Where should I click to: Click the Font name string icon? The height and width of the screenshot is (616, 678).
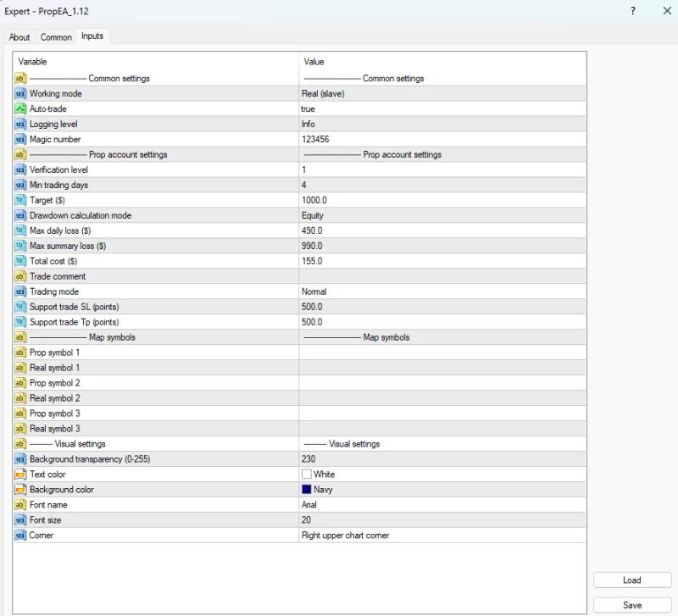20,505
